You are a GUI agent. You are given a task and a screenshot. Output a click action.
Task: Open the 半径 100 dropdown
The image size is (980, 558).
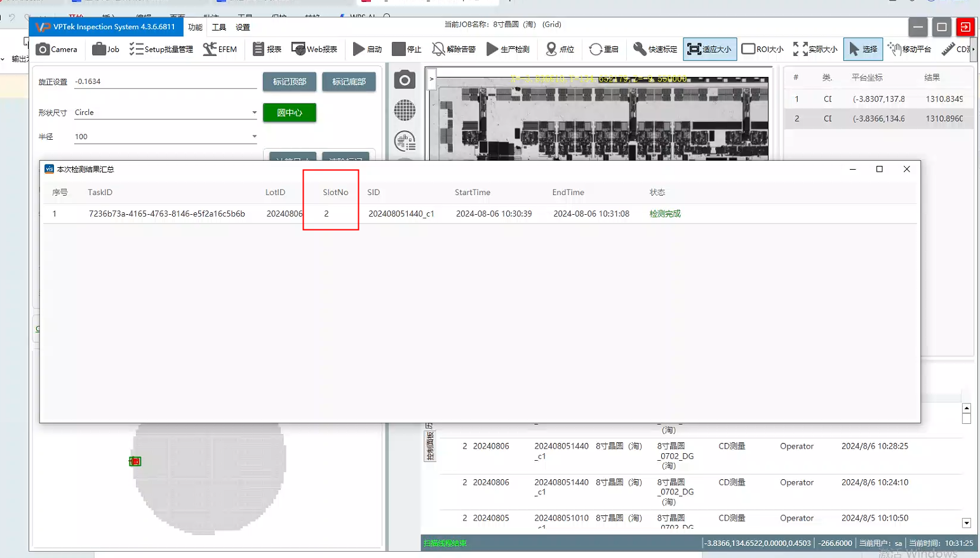(x=165, y=137)
